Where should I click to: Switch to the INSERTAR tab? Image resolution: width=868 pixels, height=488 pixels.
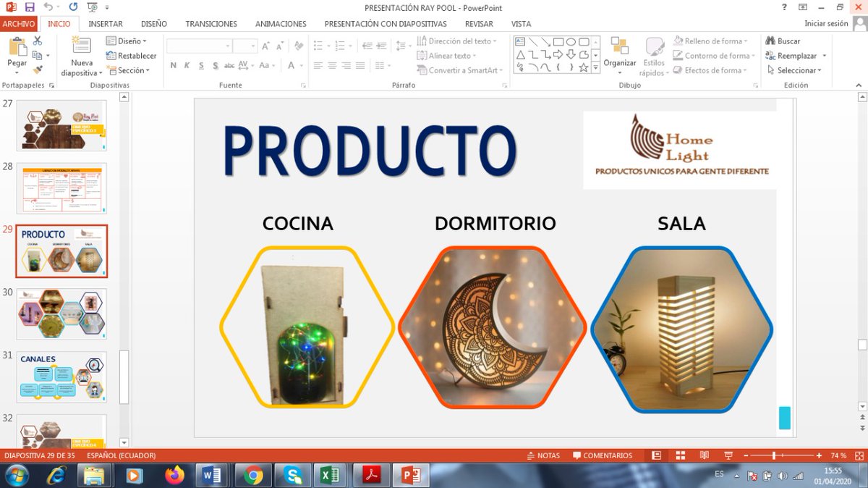(106, 23)
